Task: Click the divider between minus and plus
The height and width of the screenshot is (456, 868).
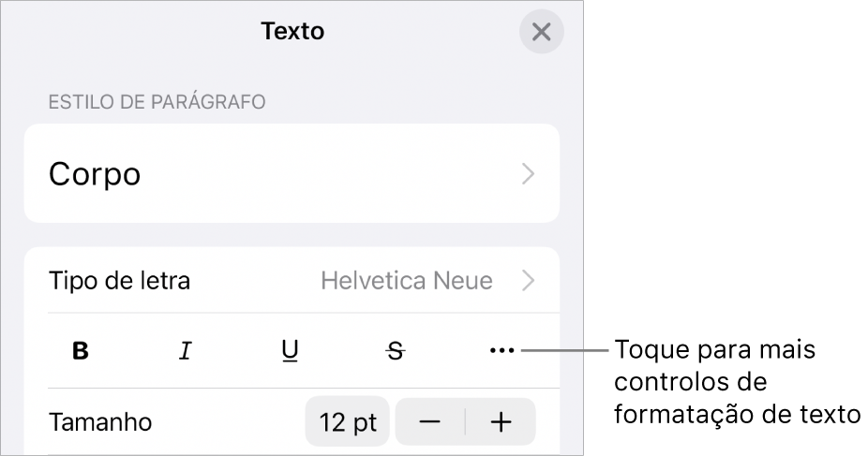Action: [466, 422]
